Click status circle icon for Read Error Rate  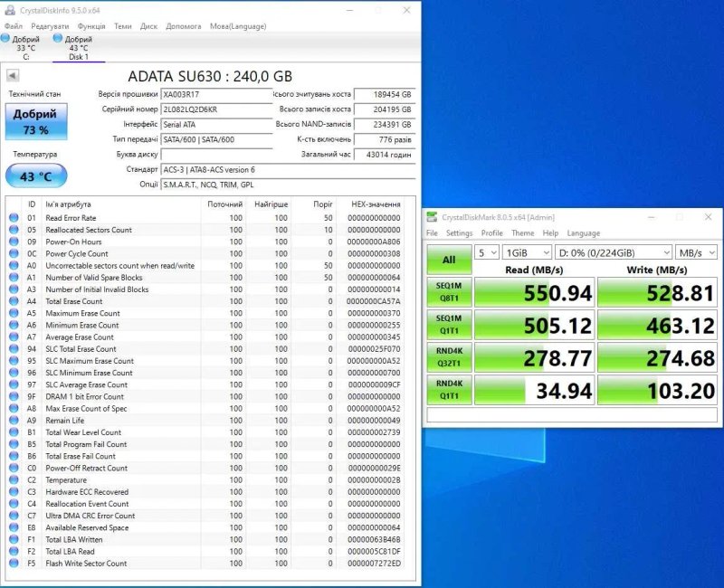pyautogui.click(x=14, y=218)
